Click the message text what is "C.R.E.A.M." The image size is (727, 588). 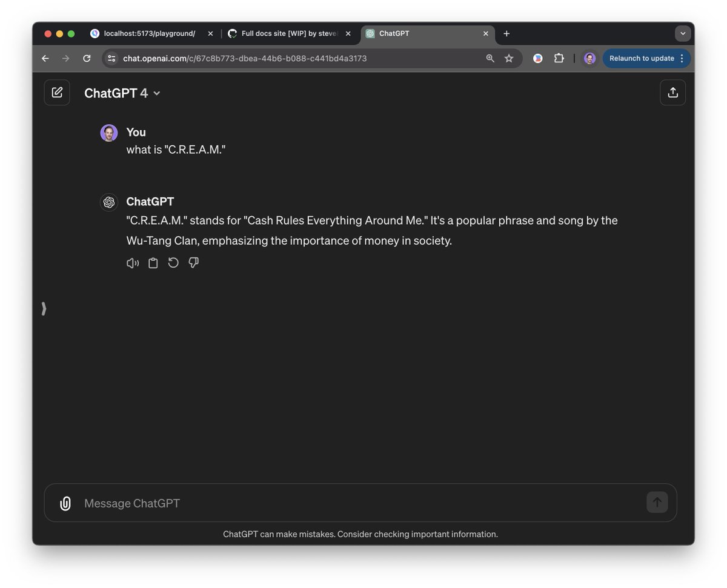pos(176,150)
